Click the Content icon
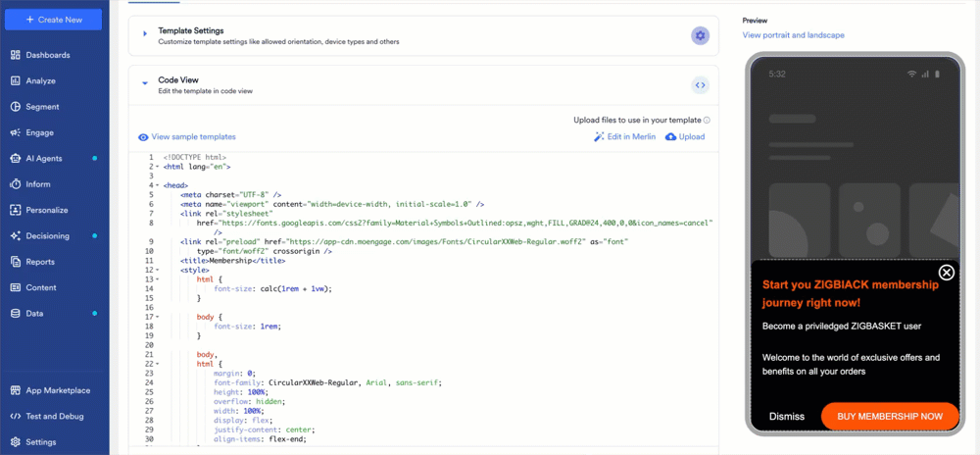Screen dimensions: 980x455 pos(16,287)
